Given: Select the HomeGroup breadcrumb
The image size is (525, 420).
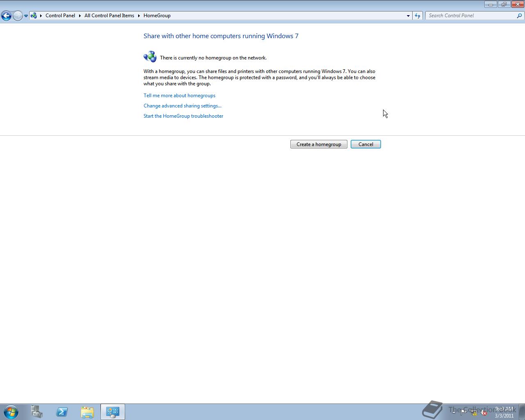Looking at the screenshot, I should click(157, 16).
